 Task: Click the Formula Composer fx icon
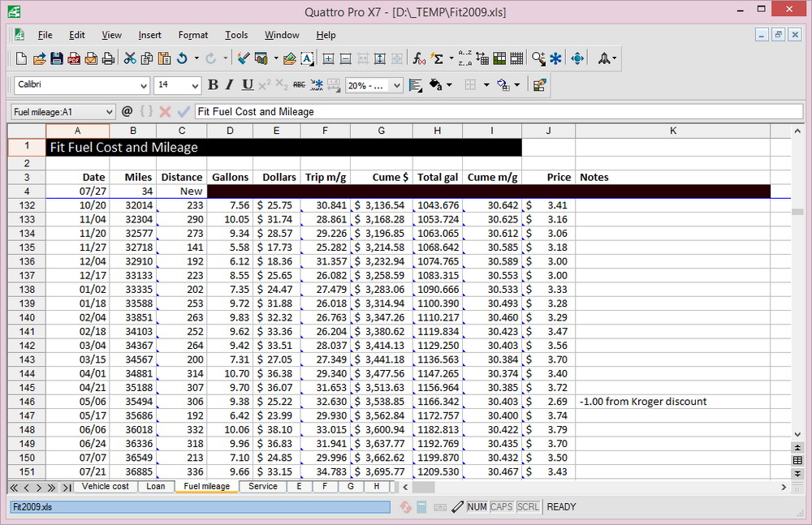tap(419, 58)
